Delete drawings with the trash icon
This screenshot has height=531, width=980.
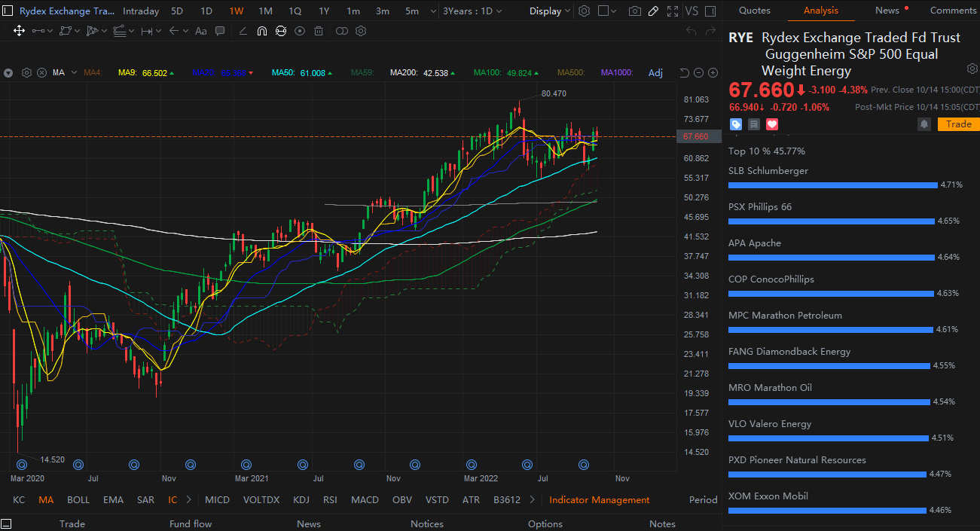[319, 31]
